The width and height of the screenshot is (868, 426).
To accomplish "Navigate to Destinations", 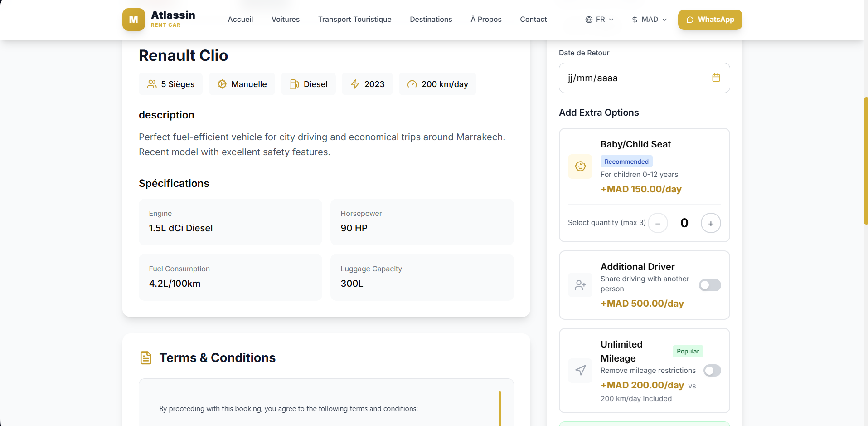I will pyautogui.click(x=431, y=20).
